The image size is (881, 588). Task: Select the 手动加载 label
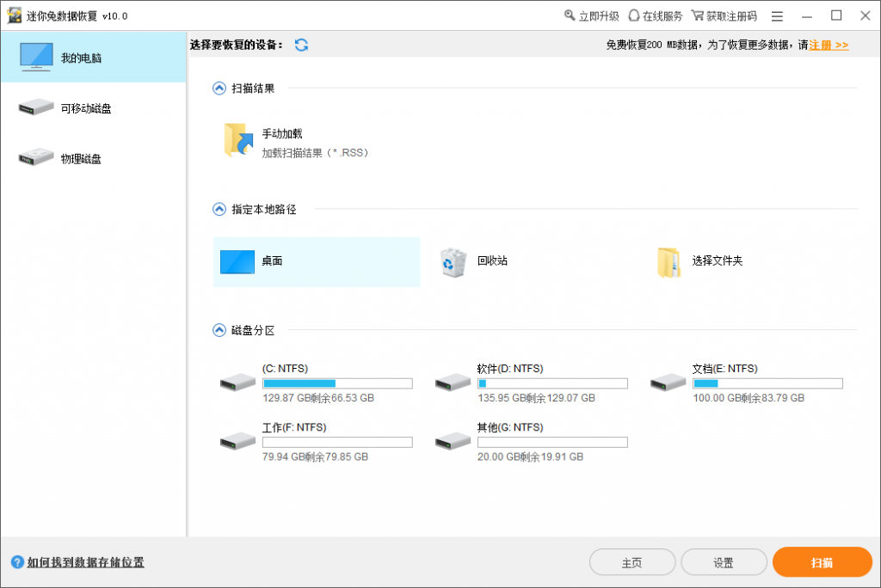coord(282,133)
